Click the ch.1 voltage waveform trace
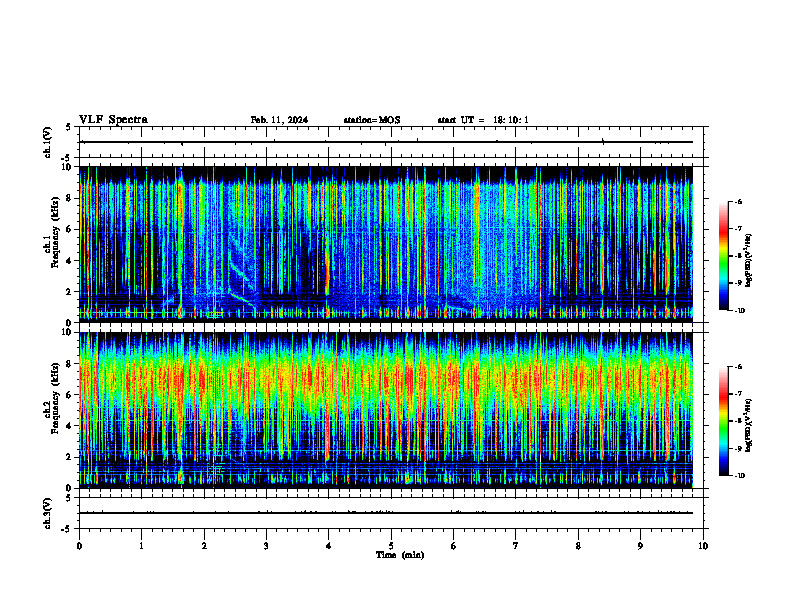The width and height of the screenshot is (792, 612). pos(386,142)
